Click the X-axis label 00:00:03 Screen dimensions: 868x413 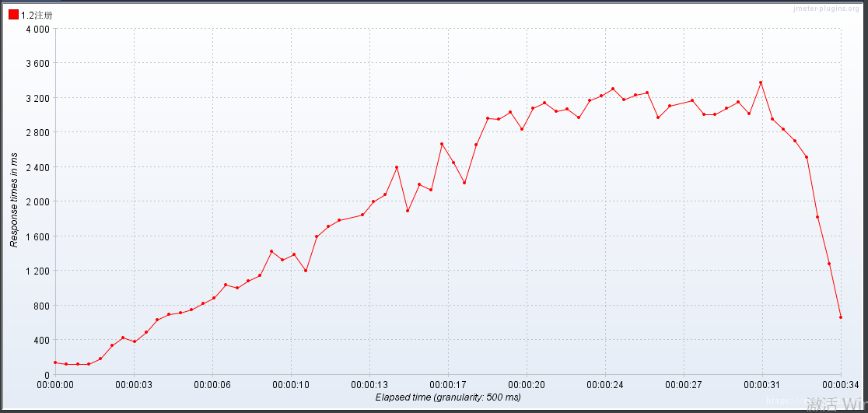tap(134, 385)
